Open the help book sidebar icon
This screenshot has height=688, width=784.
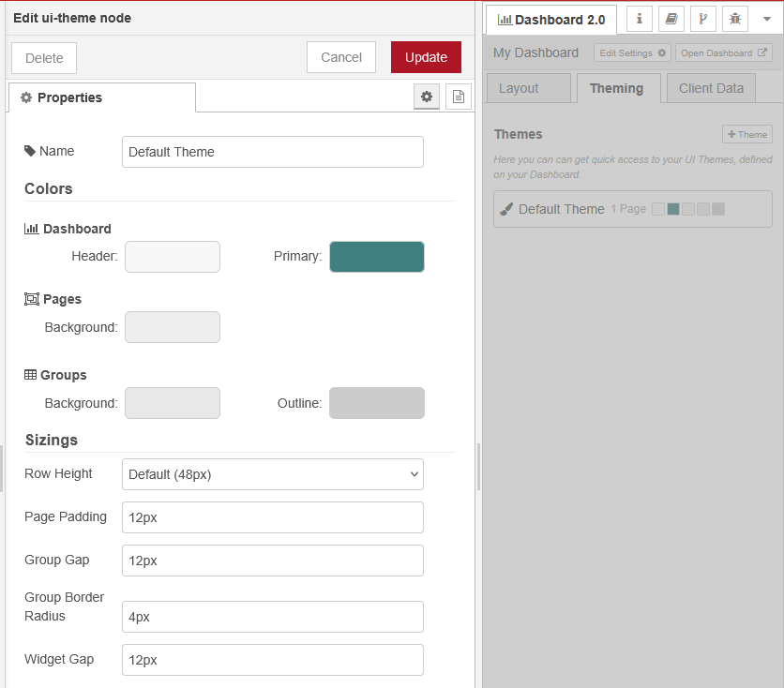click(x=671, y=19)
